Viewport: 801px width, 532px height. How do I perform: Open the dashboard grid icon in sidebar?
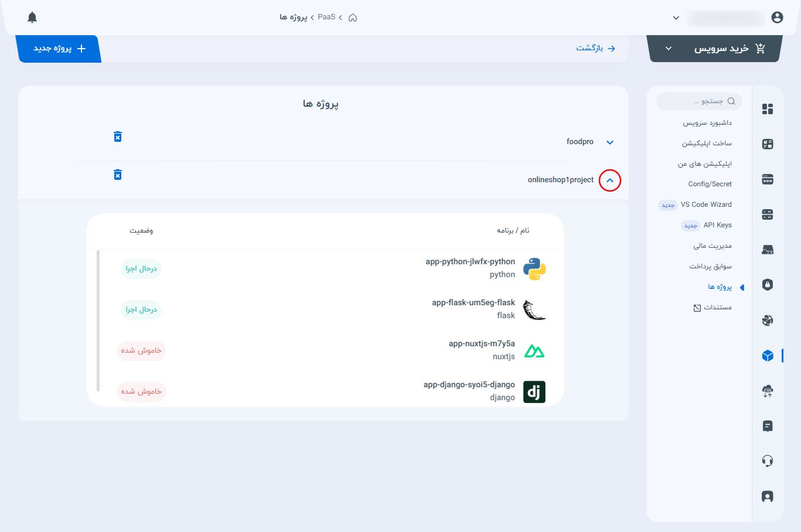[768, 109]
